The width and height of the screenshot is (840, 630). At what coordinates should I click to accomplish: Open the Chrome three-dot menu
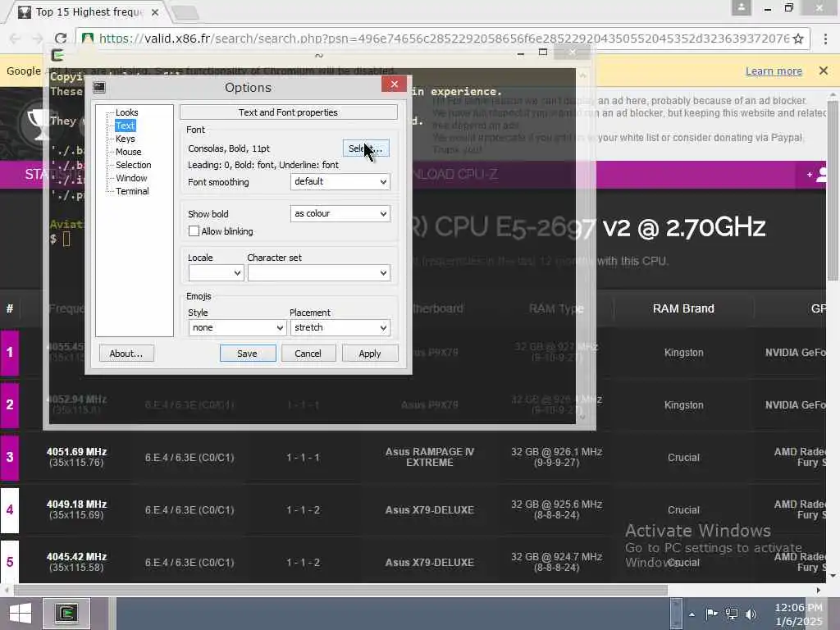pyautogui.click(x=825, y=39)
